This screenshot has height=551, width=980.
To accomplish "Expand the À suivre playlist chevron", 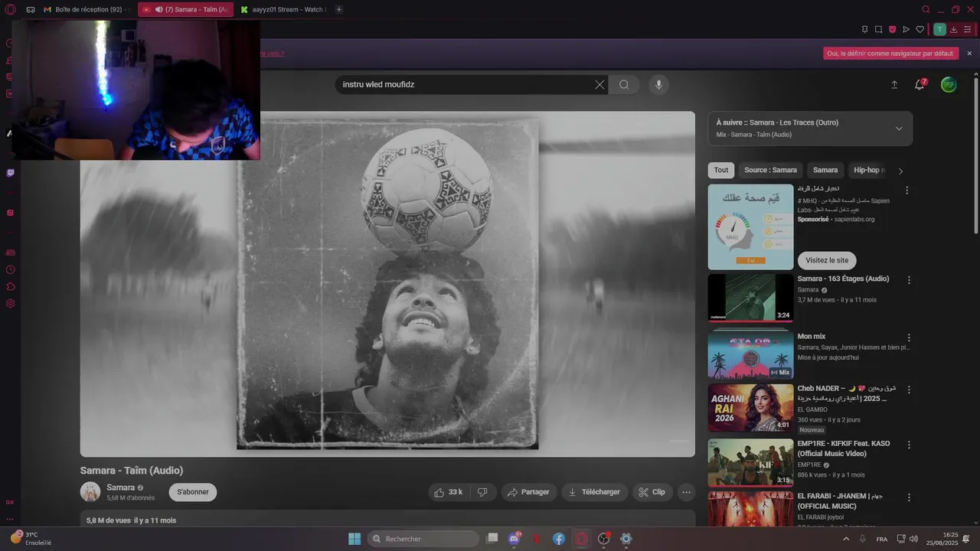I will coord(899,129).
